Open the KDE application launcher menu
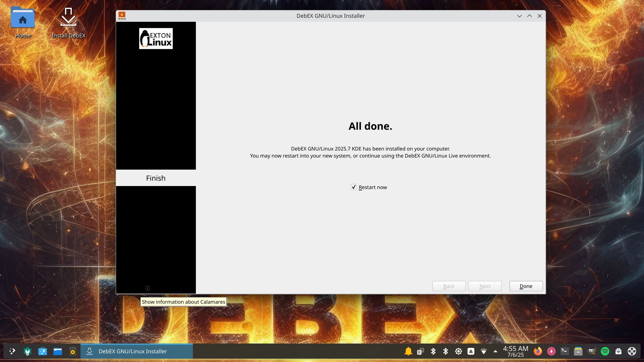The height and width of the screenshot is (362, 644). [x=12, y=351]
